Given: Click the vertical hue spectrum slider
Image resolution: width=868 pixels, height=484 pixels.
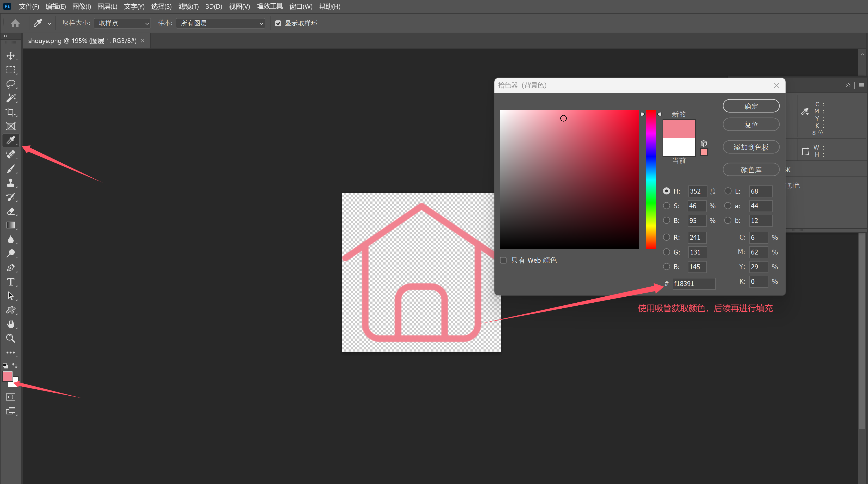Looking at the screenshot, I should click(x=651, y=179).
